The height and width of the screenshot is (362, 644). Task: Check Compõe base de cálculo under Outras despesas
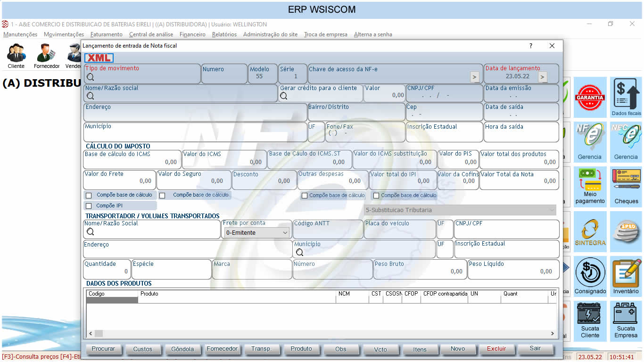click(305, 196)
